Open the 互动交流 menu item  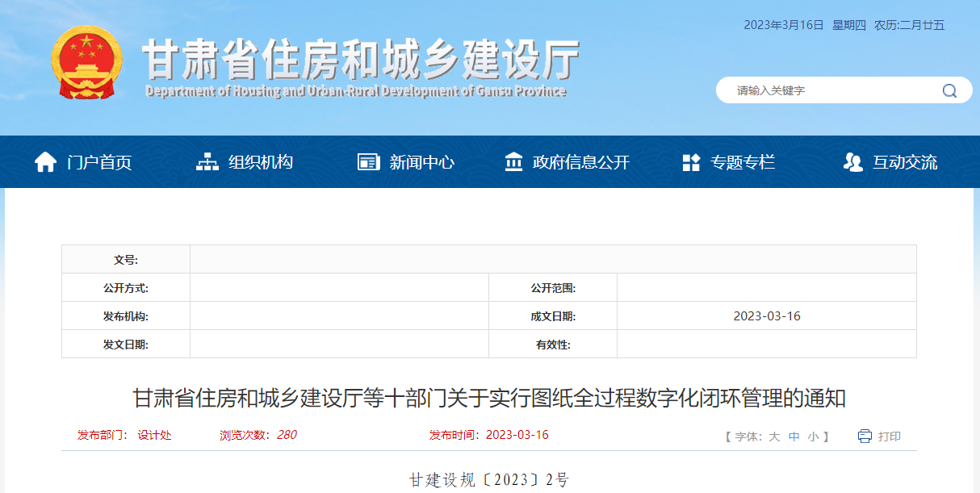click(x=904, y=161)
